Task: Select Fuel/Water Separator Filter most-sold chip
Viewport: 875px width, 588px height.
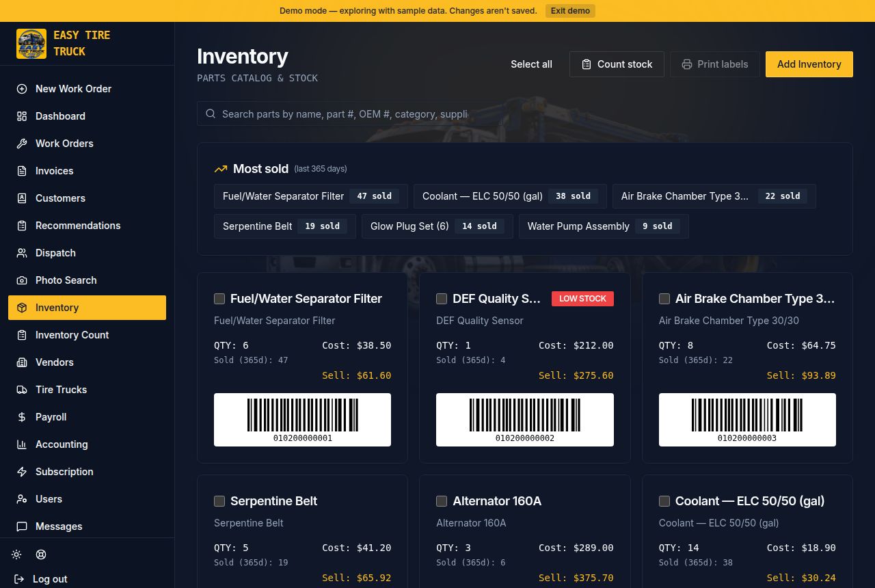Action: pos(311,196)
